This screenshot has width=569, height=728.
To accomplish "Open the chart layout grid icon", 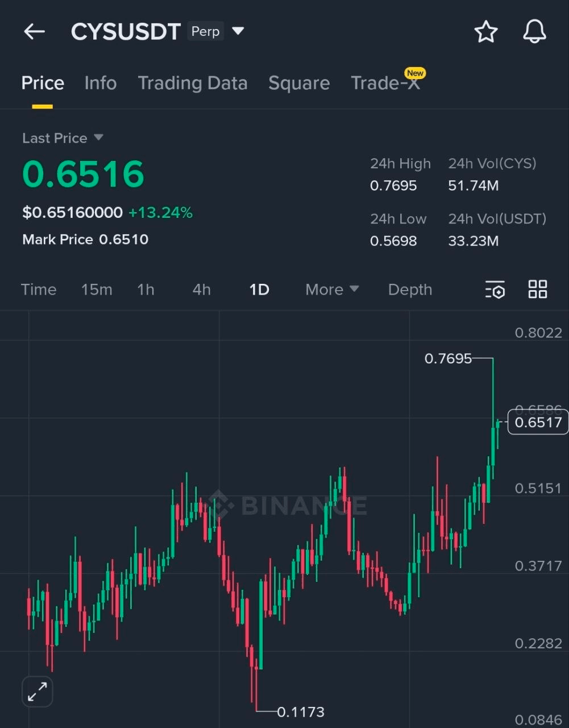I will 537,289.
